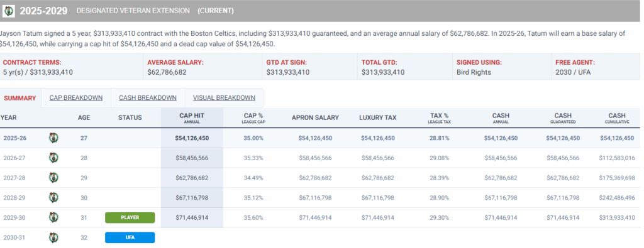Image resolution: width=644 pixels, height=248 pixels.
Task: Click the Age column header
Action: coord(84,117)
